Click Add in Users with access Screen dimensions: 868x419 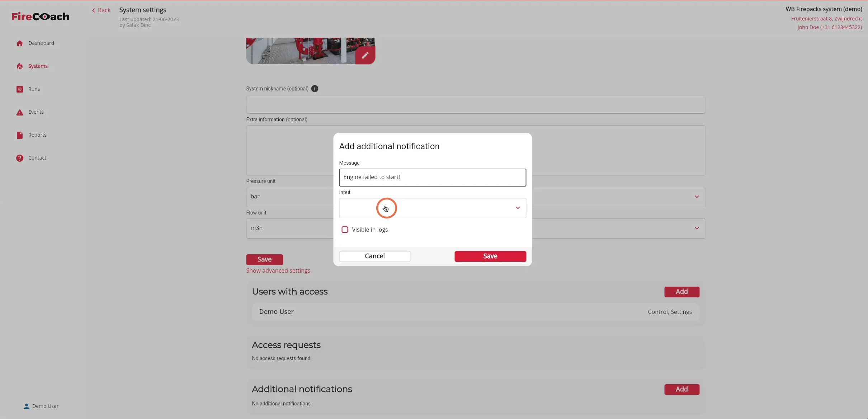pyautogui.click(x=681, y=292)
